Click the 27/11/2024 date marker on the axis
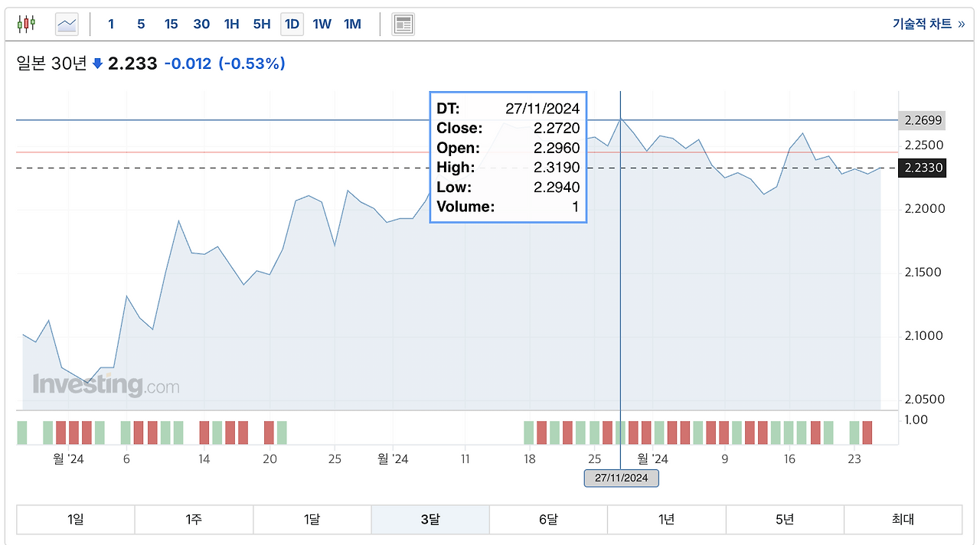This screenshot has width=980, height=545. 621,478
